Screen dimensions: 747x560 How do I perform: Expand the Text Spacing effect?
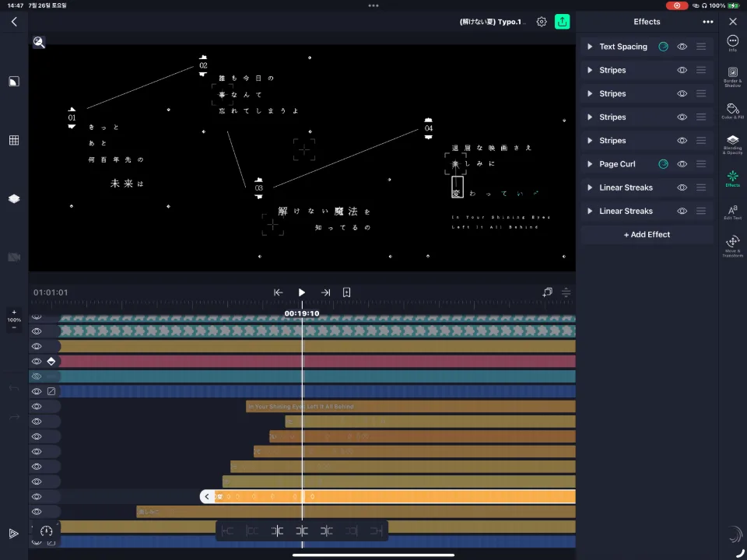(x=590, y=47)
